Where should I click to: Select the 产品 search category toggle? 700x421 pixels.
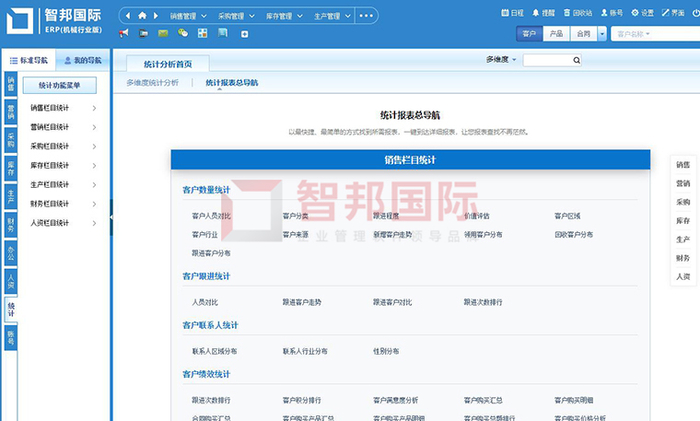coord(556,34)
